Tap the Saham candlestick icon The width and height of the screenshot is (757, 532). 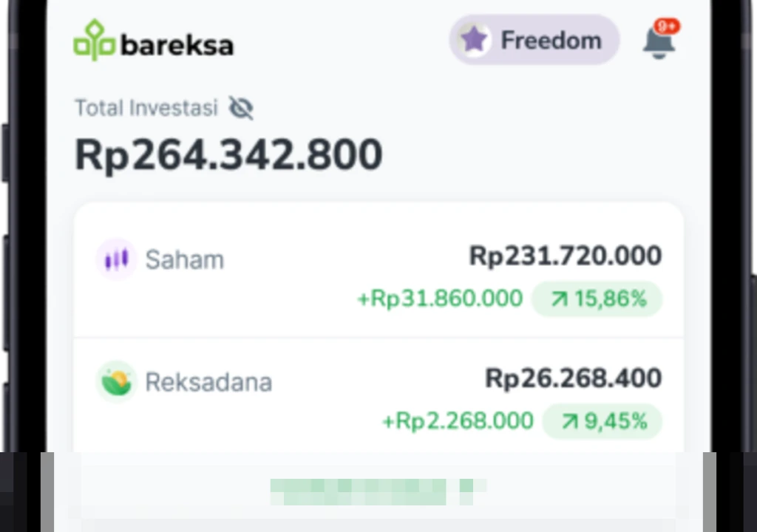point(116,259)
